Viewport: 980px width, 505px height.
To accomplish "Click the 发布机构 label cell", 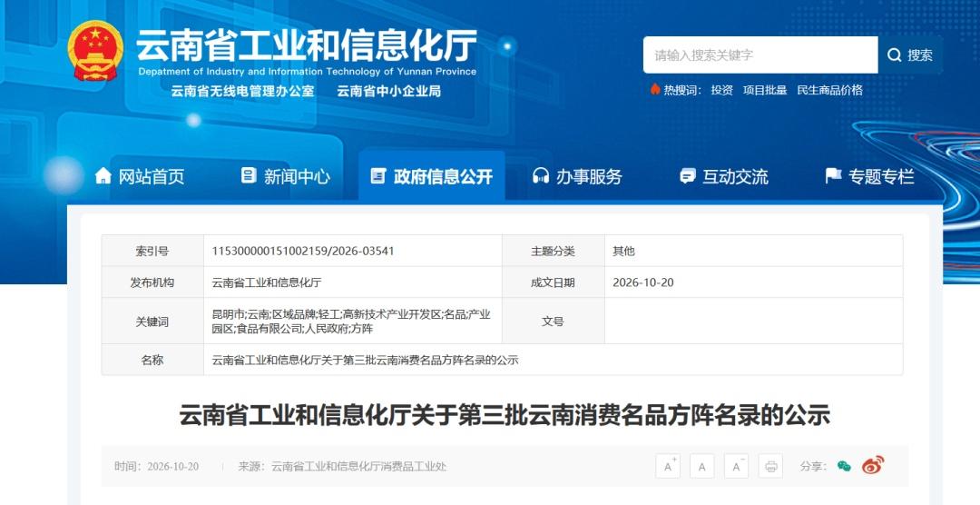I will pyautogui.click(x=152, y=282).
